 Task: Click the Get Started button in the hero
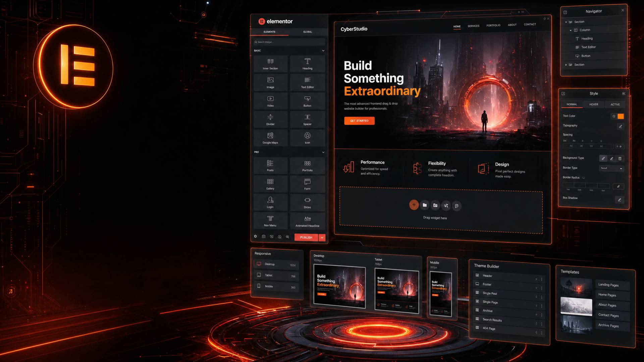[359, 121]
